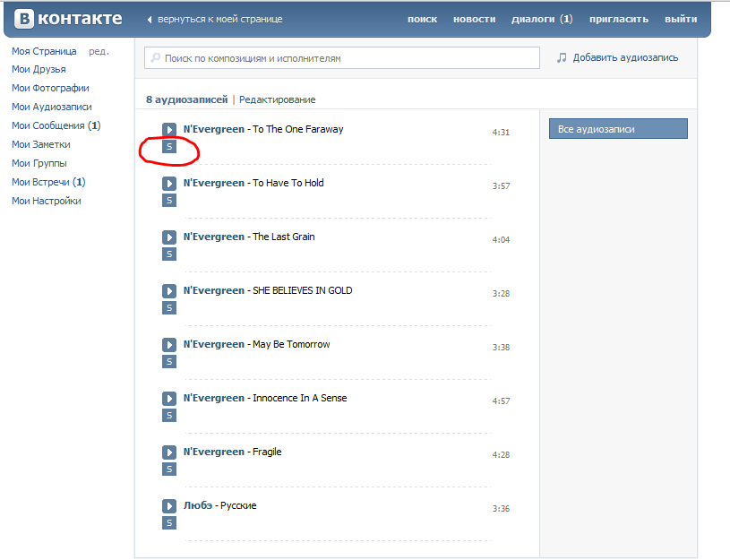Open the новости header menu item

tap(472, 19)
